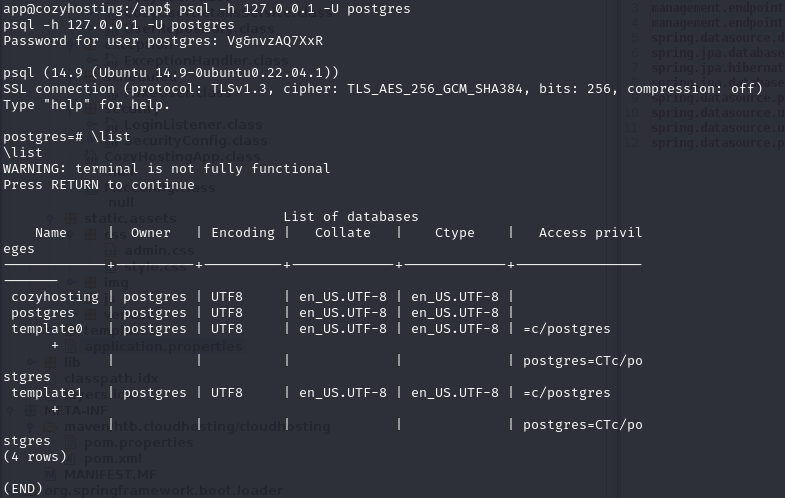
Task: Collapse the META-INF tree node
Action: tap(11, 410)
